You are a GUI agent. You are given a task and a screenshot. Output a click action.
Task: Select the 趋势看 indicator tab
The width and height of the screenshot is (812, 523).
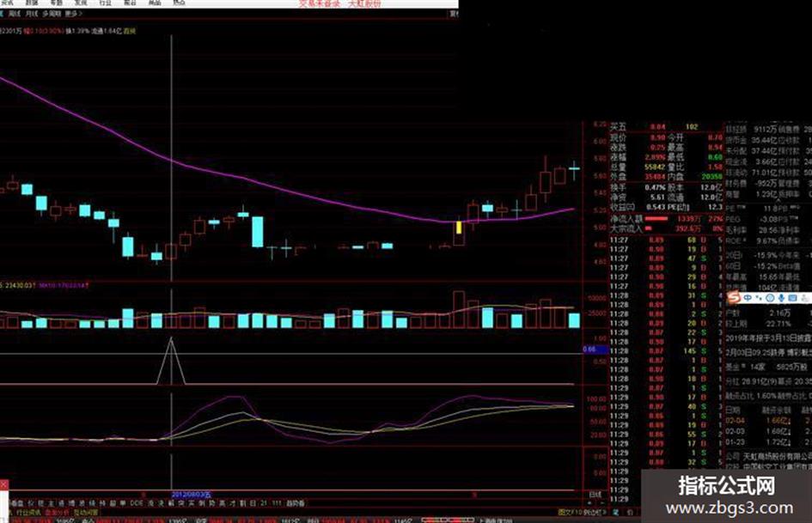[296, 502]
